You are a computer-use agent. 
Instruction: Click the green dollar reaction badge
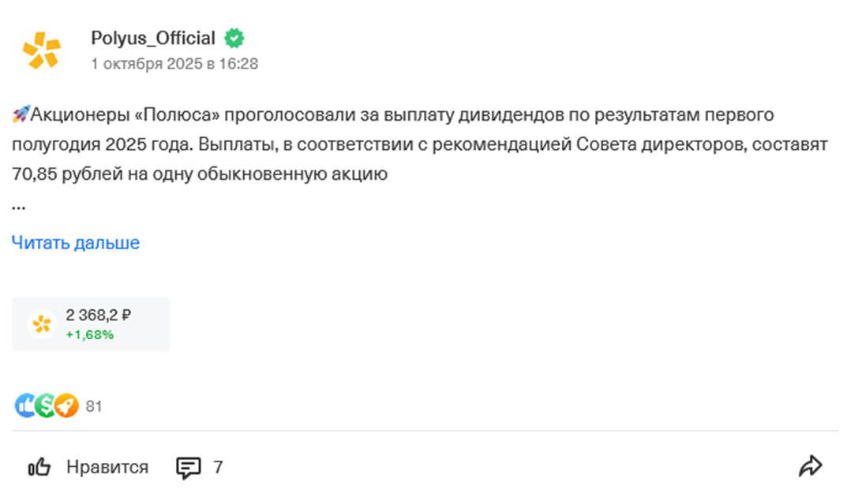coord(47,405)
